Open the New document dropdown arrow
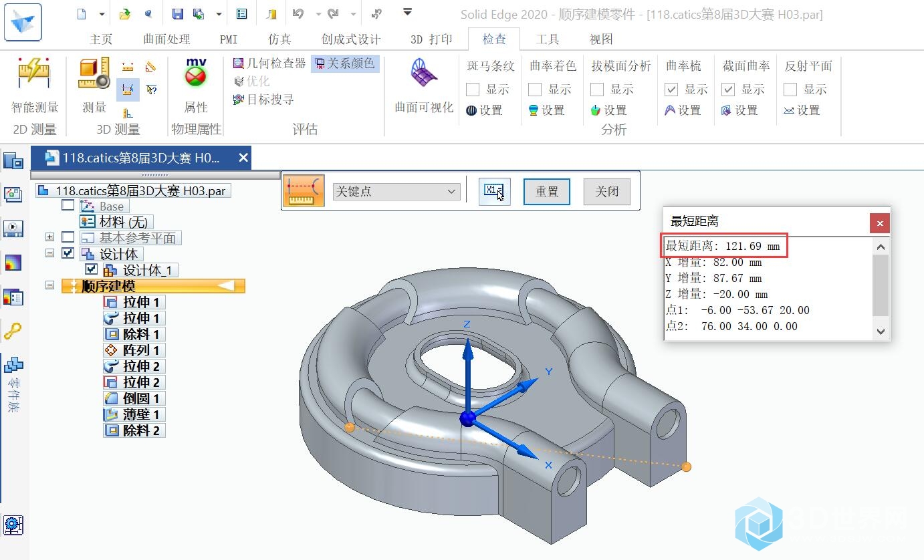Screen dimensions: 924x560 click(x=102, y=13)
